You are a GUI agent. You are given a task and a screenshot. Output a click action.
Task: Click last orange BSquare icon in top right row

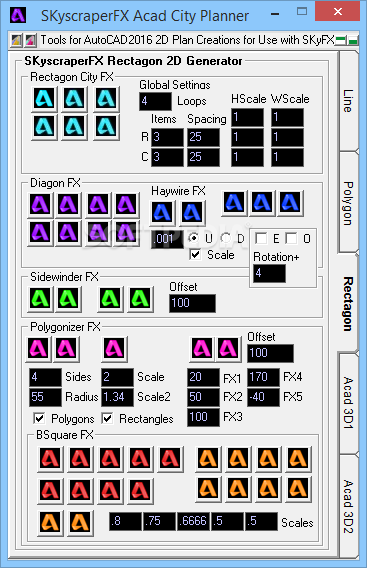coord(298,459)
